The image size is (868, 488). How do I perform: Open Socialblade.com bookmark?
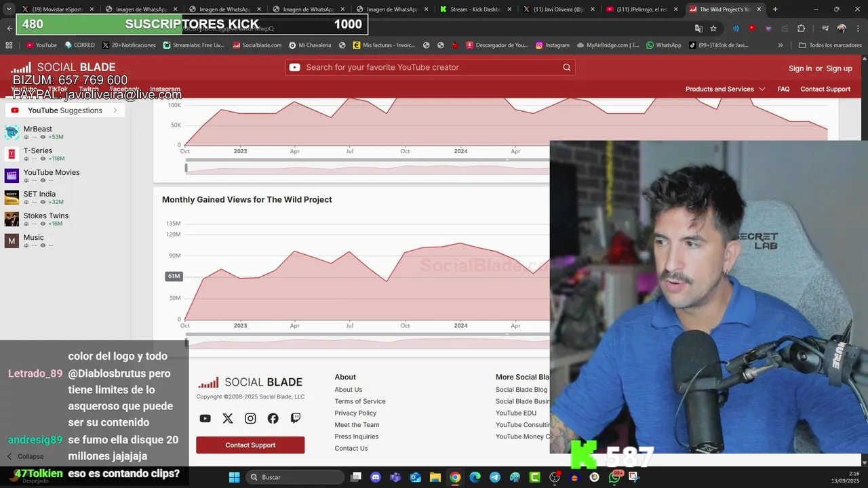(257, 45)
